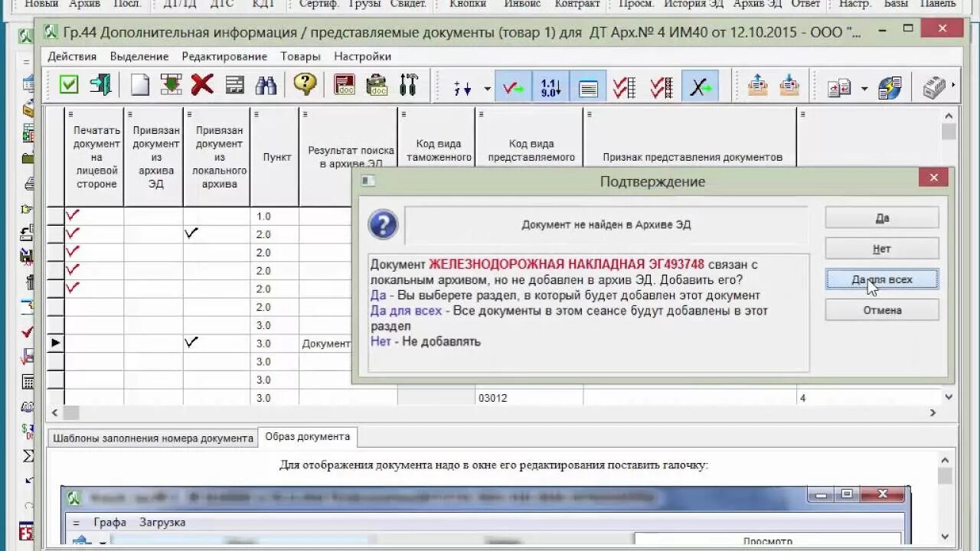
Task: Click the red doc archive toolbar icon
Action: (x=345, y=85)
